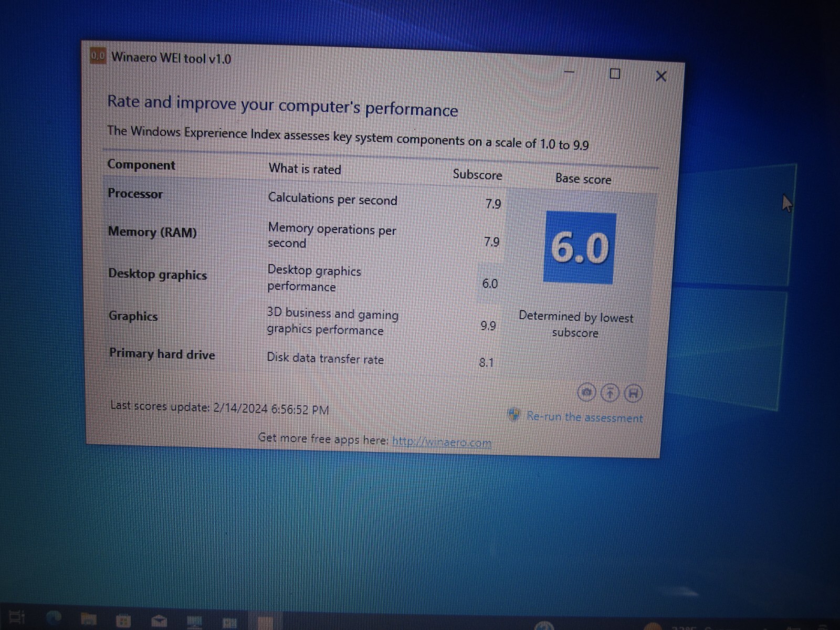
Task: Close the Winaero WEI tool window
Action: coord(661,76)
